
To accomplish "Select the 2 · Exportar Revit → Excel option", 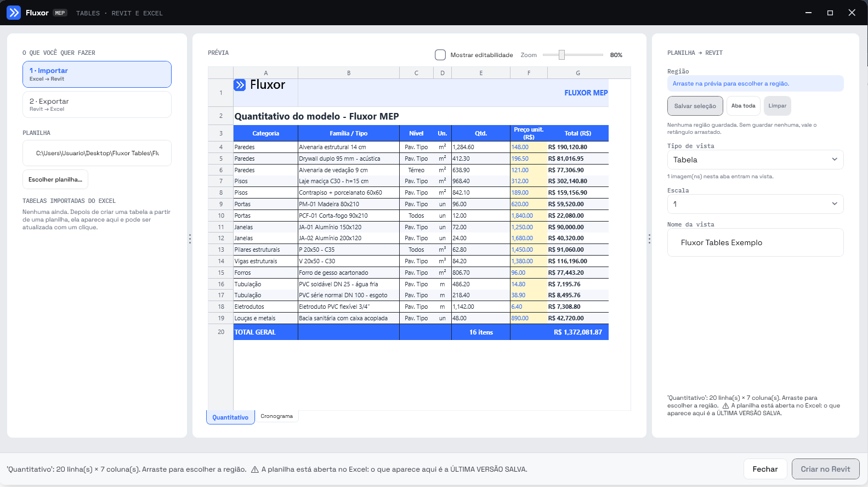I will coord(97,105).
